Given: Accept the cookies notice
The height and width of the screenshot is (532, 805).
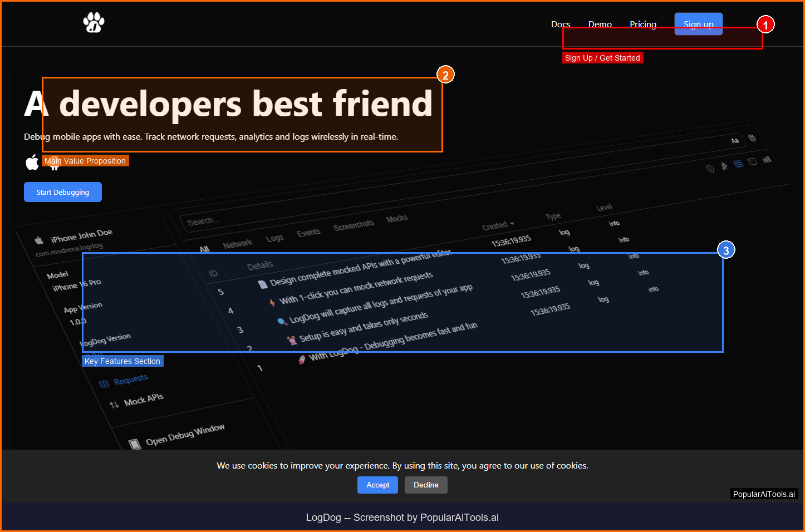Looking at the screenshot, I should 377,485.
